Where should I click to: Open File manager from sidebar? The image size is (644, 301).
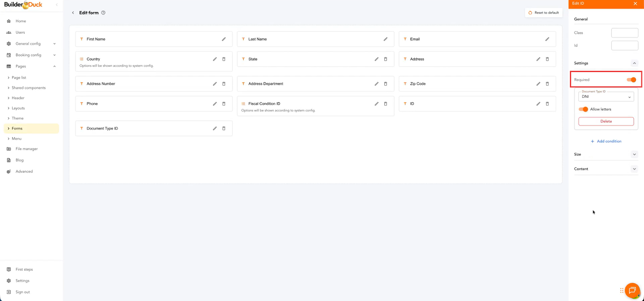click(27, 149)
